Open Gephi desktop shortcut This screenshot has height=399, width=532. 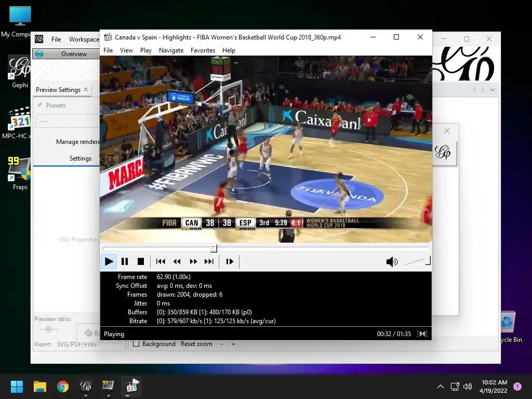tap(20, 72)
